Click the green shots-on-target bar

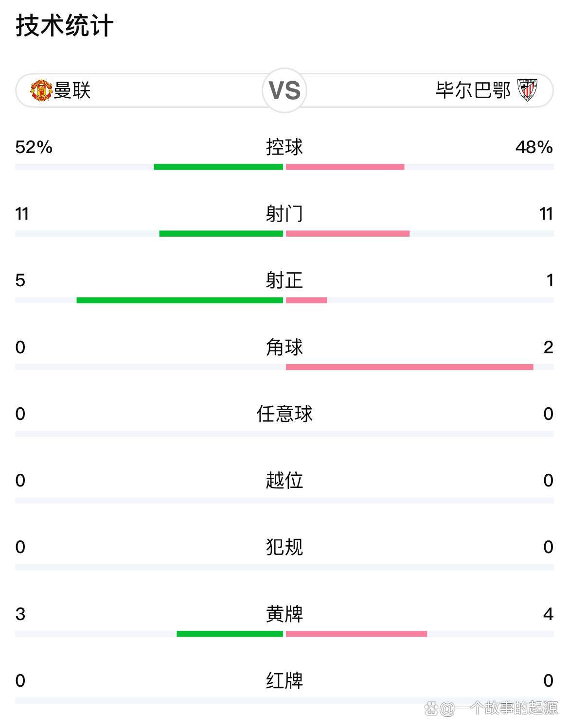tap(180, 300)
